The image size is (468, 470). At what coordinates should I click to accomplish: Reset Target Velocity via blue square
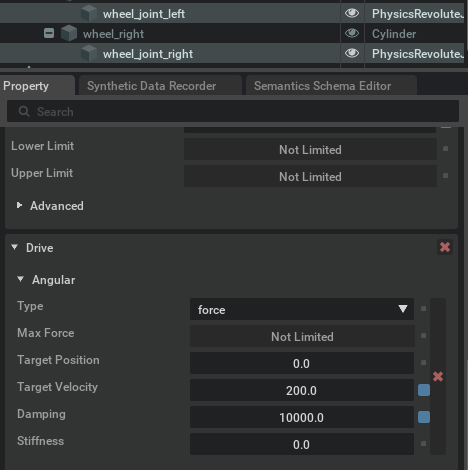(x=424, y=390)
